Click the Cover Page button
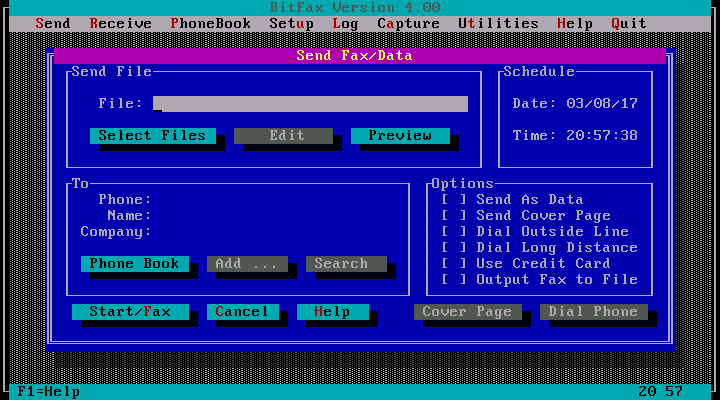Image resolution: width=720 pixels, height=400 pixels. tap(468, 312)
